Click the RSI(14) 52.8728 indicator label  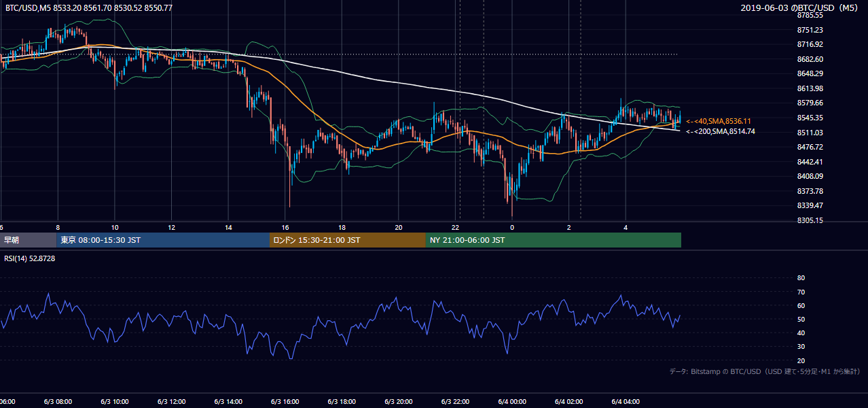click(x=30, y=258)
